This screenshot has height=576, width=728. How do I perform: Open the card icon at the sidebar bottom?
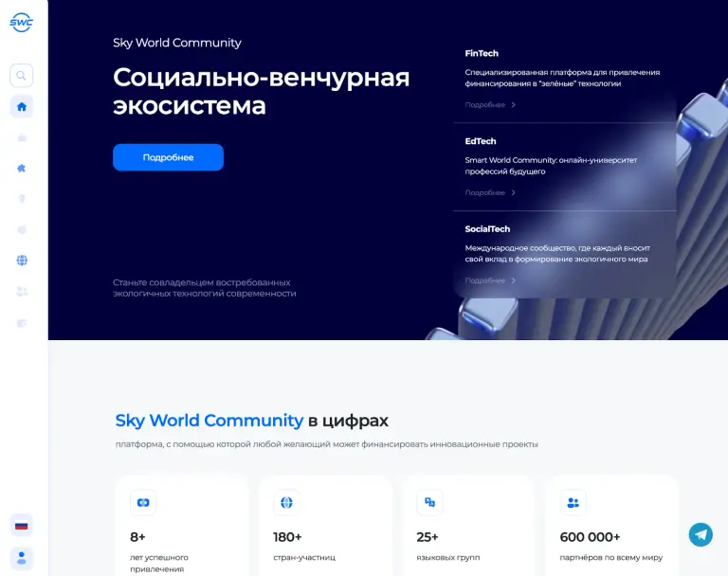point(22,323)
